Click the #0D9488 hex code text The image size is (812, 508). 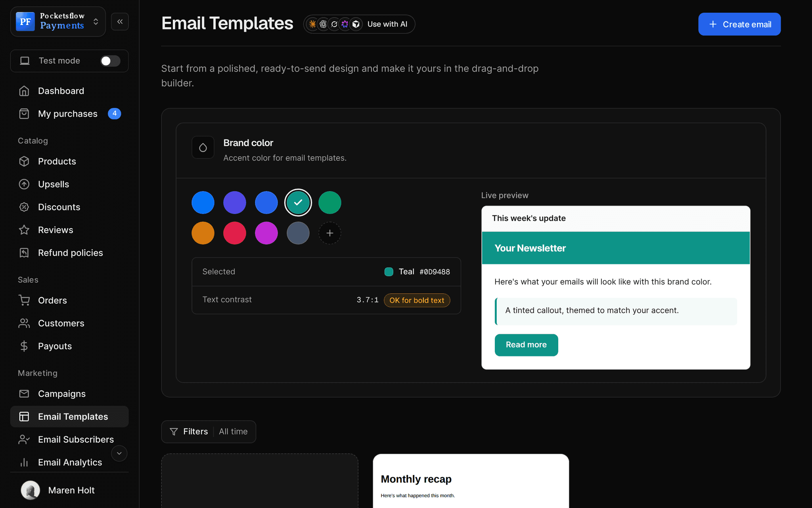(x=435, y=272)
